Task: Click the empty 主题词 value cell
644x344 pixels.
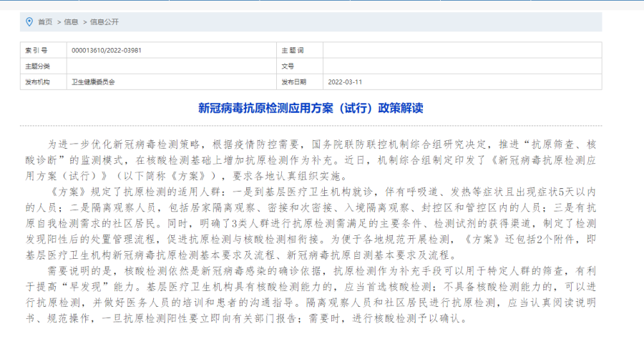Action: tap(462, 51)
